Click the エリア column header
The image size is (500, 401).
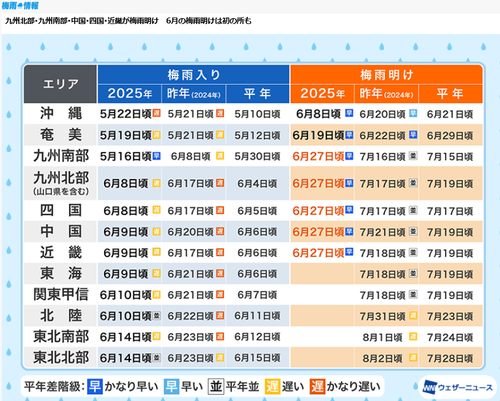click(60, 84)
